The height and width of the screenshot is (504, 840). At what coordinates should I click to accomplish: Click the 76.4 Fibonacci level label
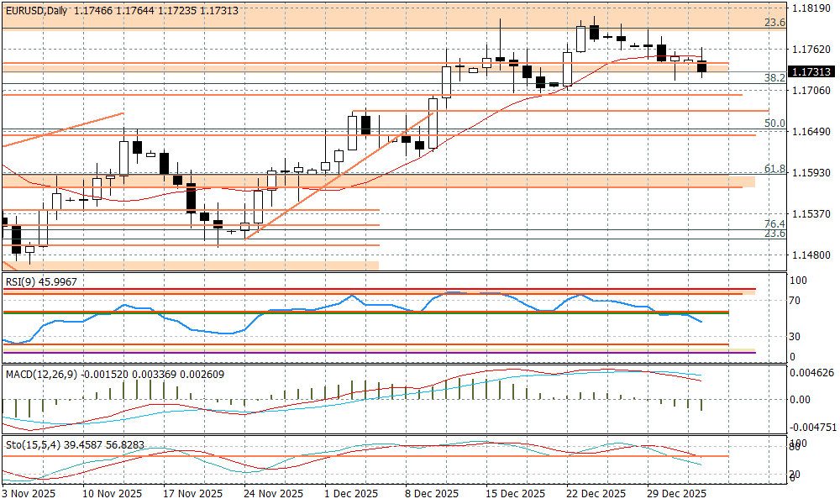tap(774, 224)
